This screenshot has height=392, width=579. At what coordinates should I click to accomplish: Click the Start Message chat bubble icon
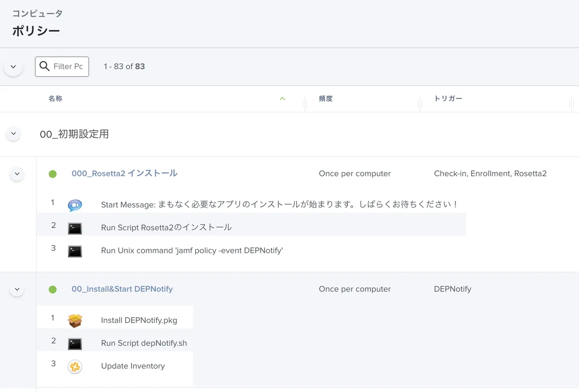coord(75,205)
